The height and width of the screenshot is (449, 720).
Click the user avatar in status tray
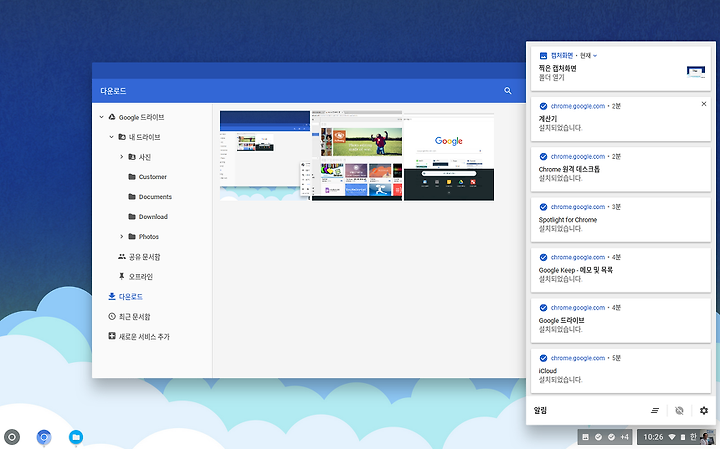coord(707,437)
